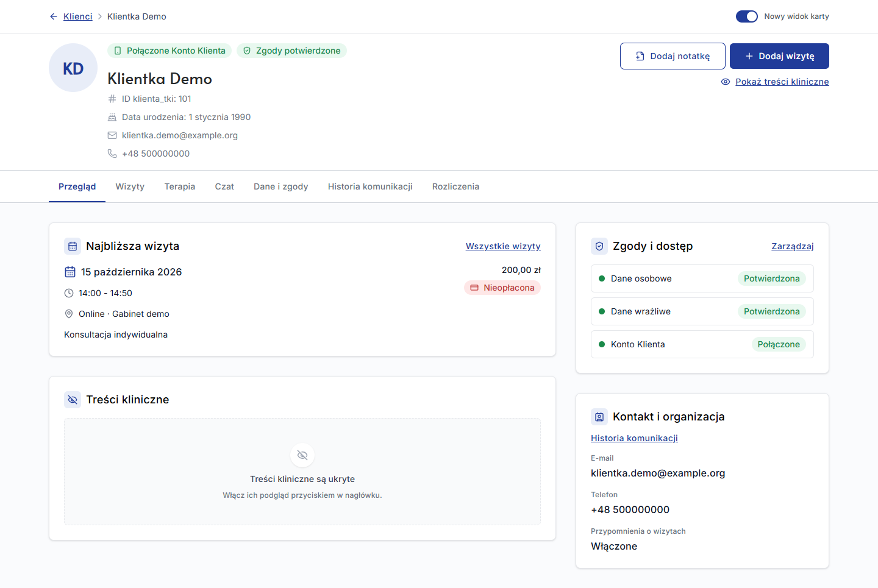Click the Połączone Konto Klienta badge
The height and width of the screenshot is (588, 878).
click(170, 51)
